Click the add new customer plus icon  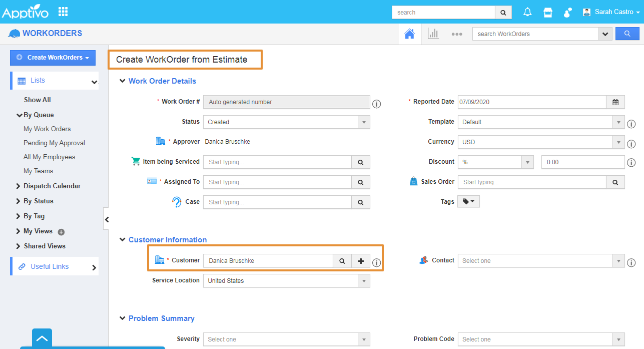361,261
